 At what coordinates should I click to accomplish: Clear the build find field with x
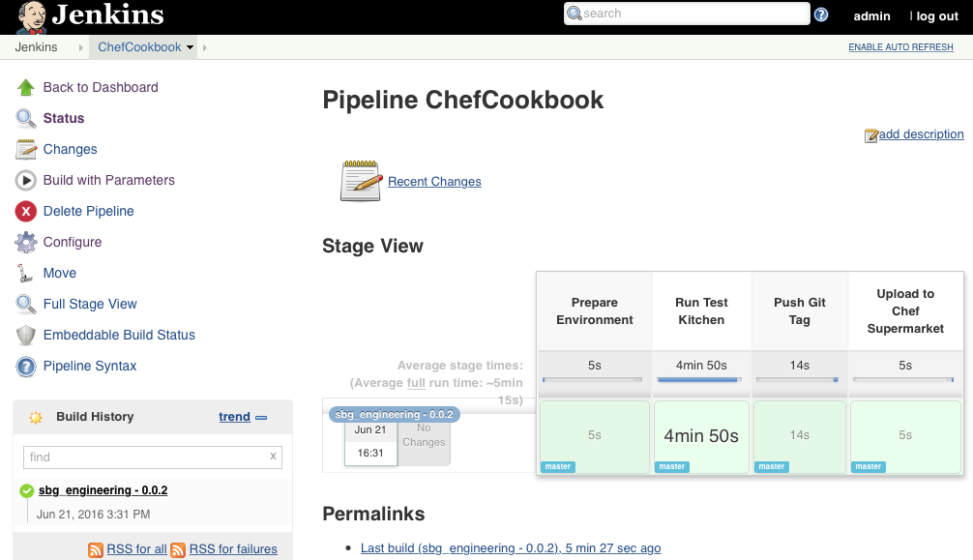click(273, 456)
